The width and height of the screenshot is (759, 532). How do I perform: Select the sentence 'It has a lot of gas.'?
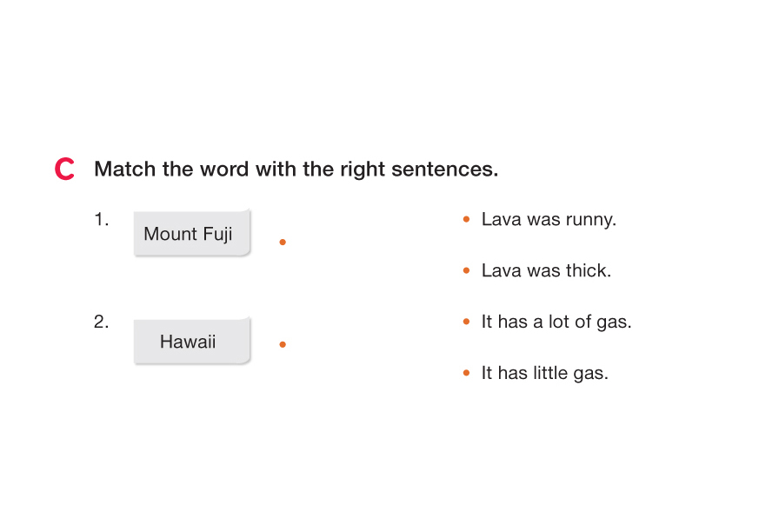click(x=556, y=323)
